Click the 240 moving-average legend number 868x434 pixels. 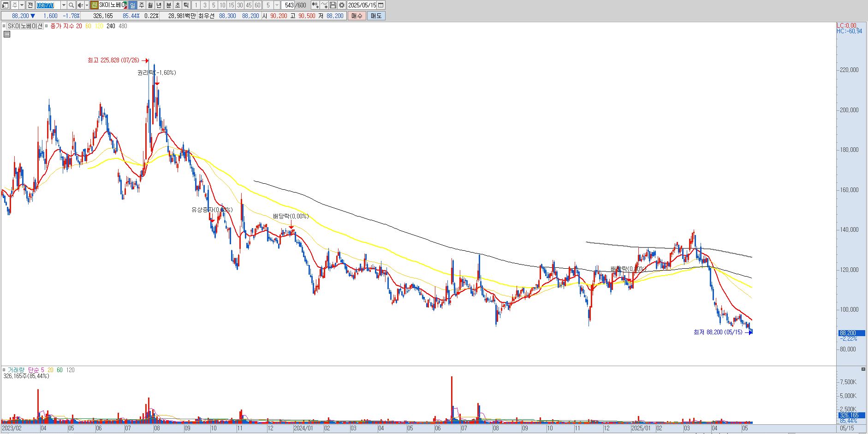111,26
